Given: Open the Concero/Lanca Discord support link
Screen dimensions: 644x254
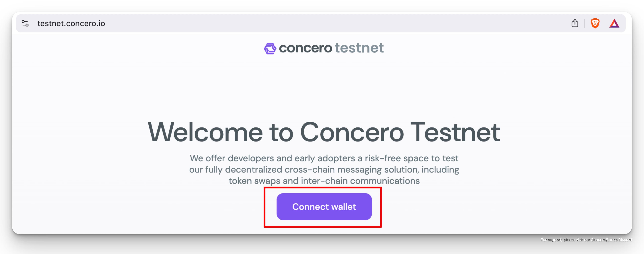Looking at the screenshot, I should (x=611, y=240).
